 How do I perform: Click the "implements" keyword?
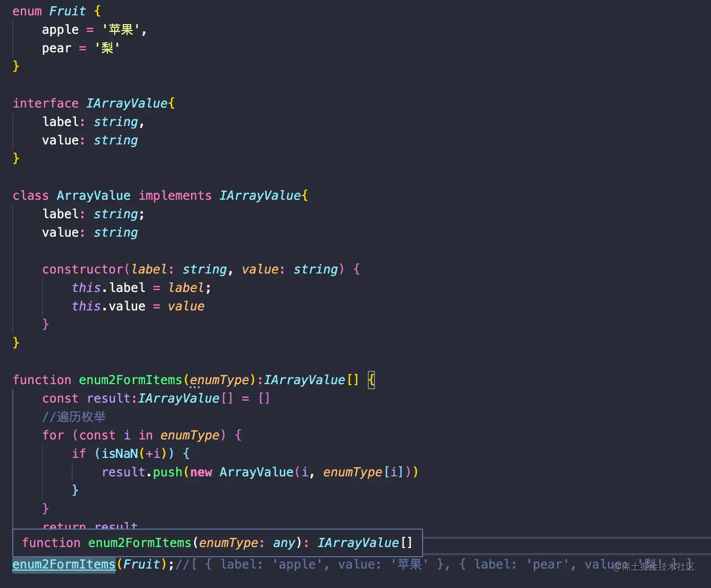(x=175, y=195)
